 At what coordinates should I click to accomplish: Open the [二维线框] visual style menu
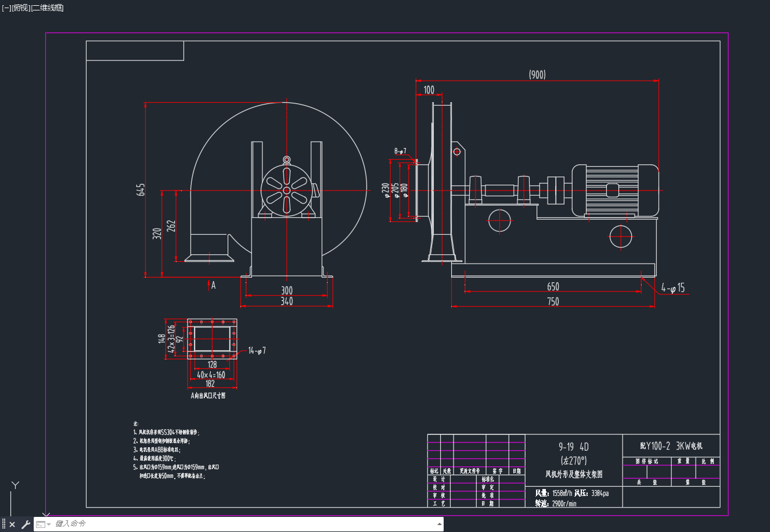[x=47, y=8]
